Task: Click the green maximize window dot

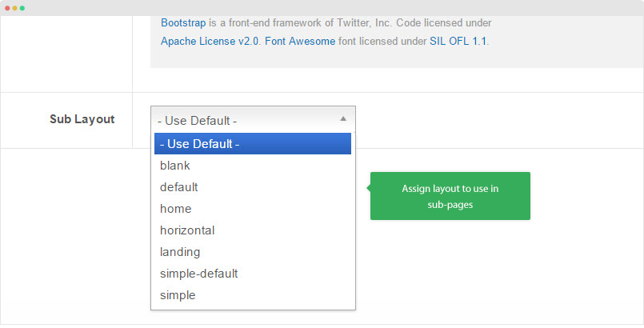Action: click(x=22, y=8)
